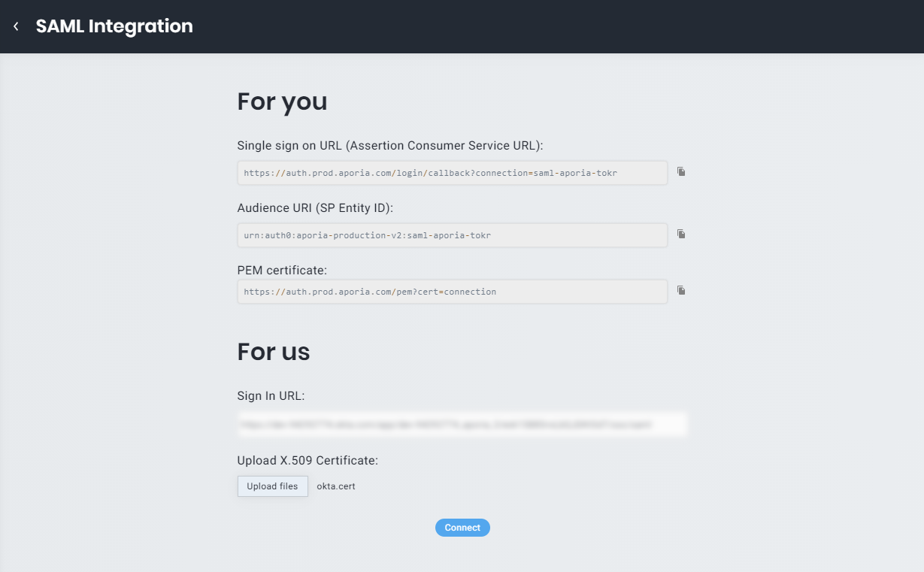Click the aporia-tokr callback URL text
The width and height of the screenshot is (924, 572).
[x=430, y=173]
